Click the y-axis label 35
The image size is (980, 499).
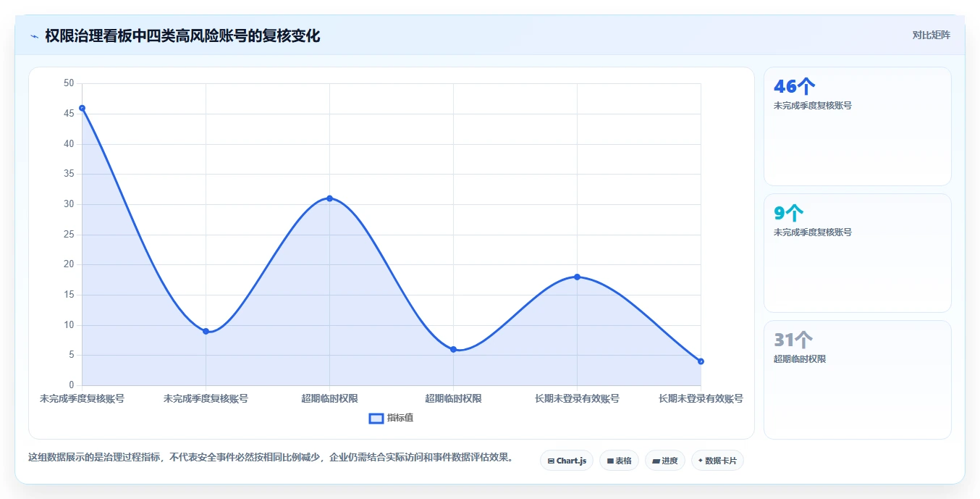coord(69,174)
